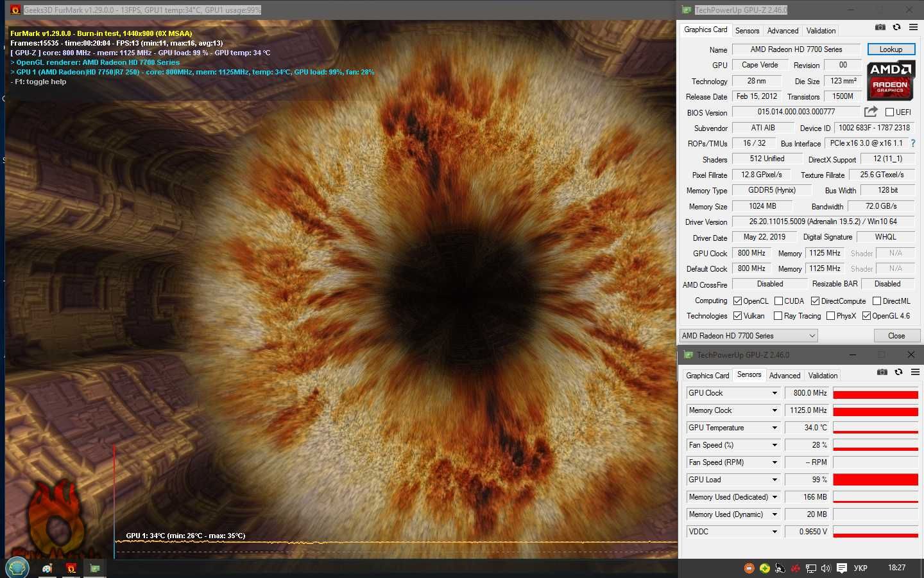The image size is (924, 578).
Task: Click the AMD Radeon Graphics logo
Action: point(891,80)
